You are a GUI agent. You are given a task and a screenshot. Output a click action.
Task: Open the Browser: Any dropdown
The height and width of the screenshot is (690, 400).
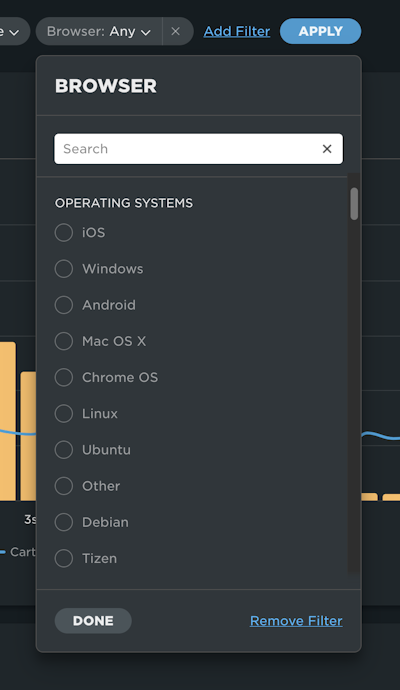coord(99,31)
